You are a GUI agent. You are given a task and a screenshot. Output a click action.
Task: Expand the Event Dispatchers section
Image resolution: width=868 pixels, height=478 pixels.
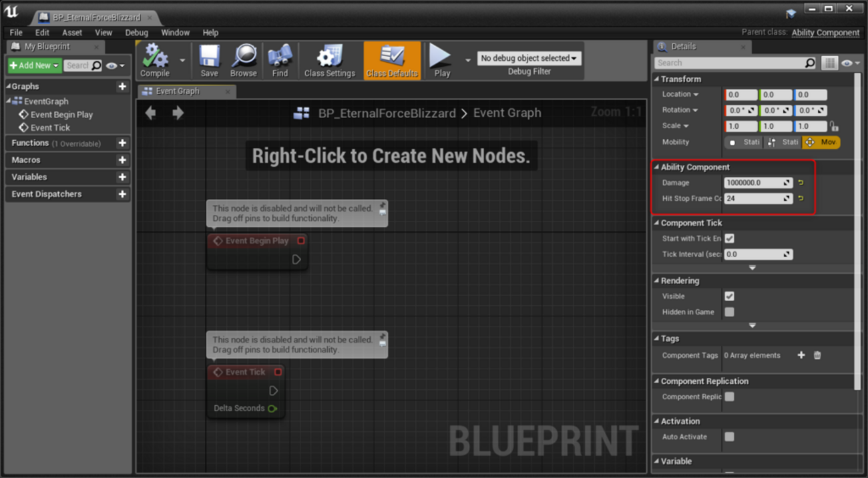tap(47, 194)
